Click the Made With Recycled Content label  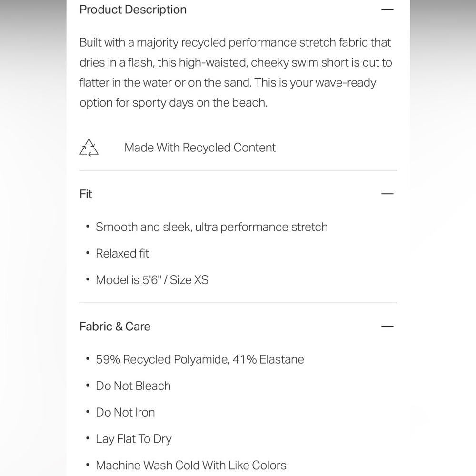[200, 148]
